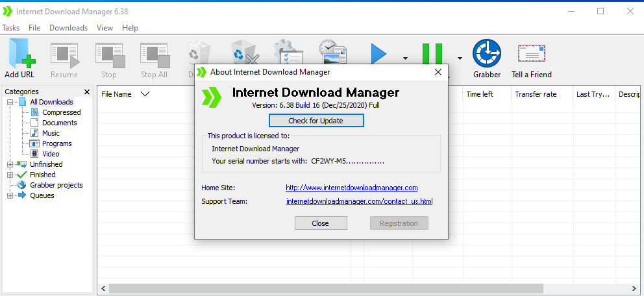Image resolution: width=644 pixels, height=296 pixels.
Task: Select the Finished category
Action: pyautogui.click(x=43, y=175)
